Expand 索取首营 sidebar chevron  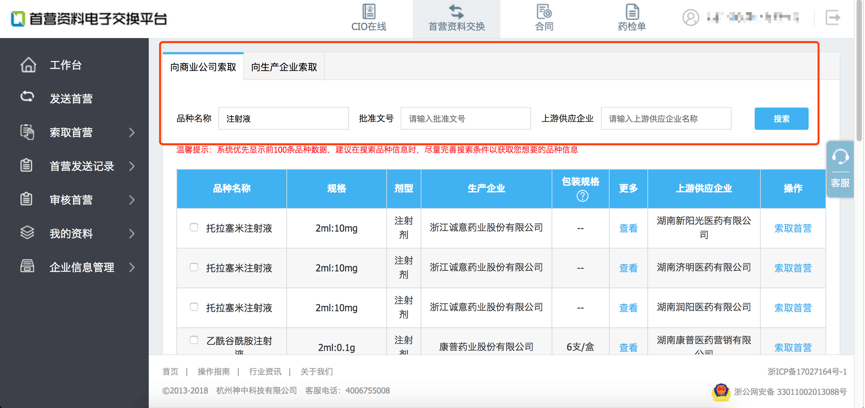click(x=132, y=132)
